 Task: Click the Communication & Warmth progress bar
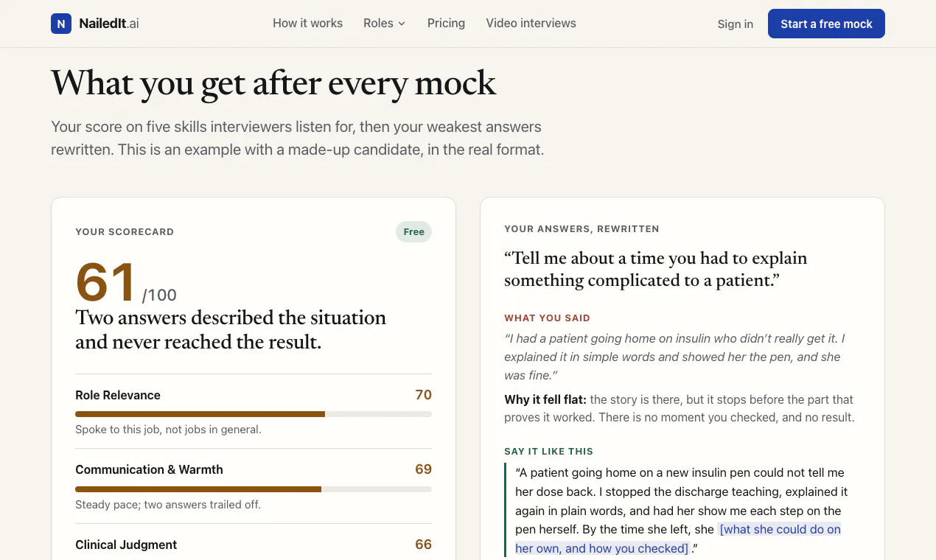coord(254,489)
